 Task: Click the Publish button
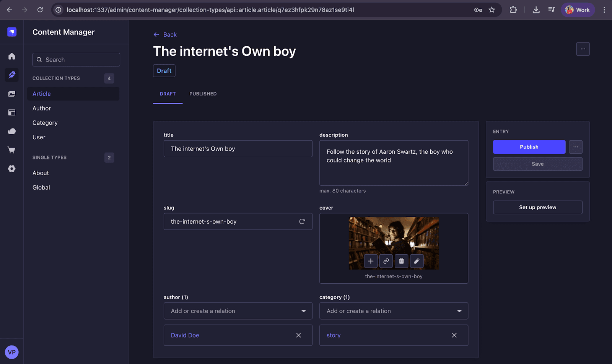(x=529, y=147)
